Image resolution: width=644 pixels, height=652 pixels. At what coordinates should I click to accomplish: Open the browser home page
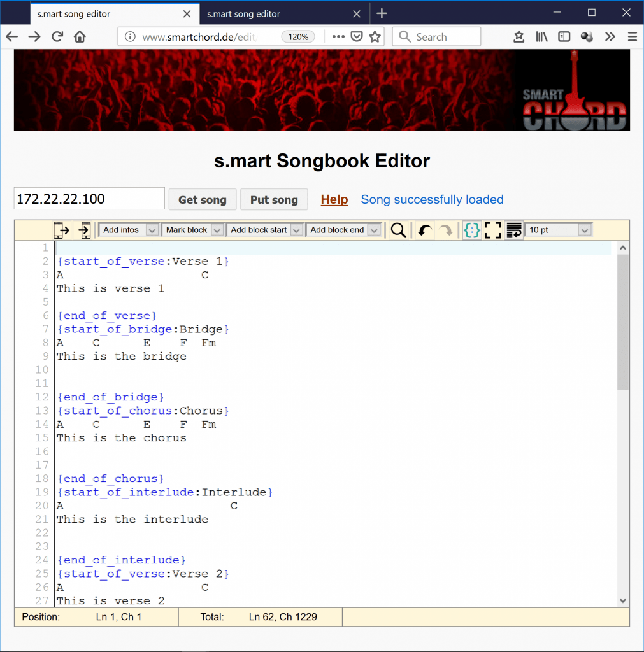coord(80,36)
